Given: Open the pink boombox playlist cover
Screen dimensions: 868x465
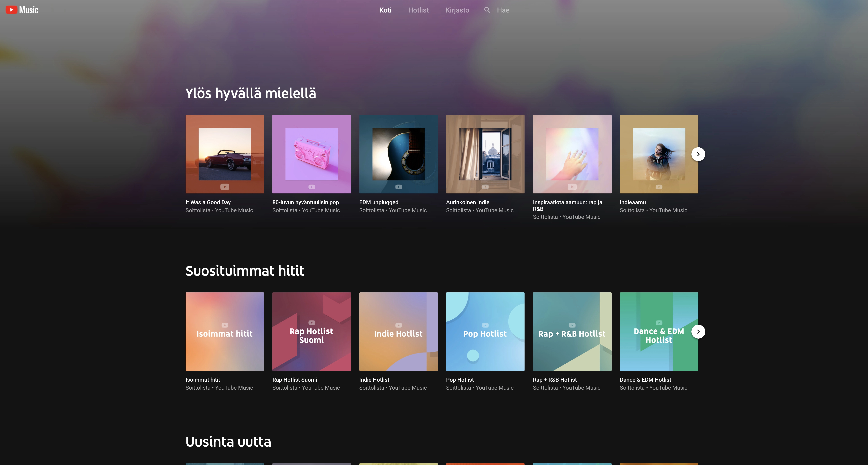Looking at the screenshot, I should [x=311, y=154].
